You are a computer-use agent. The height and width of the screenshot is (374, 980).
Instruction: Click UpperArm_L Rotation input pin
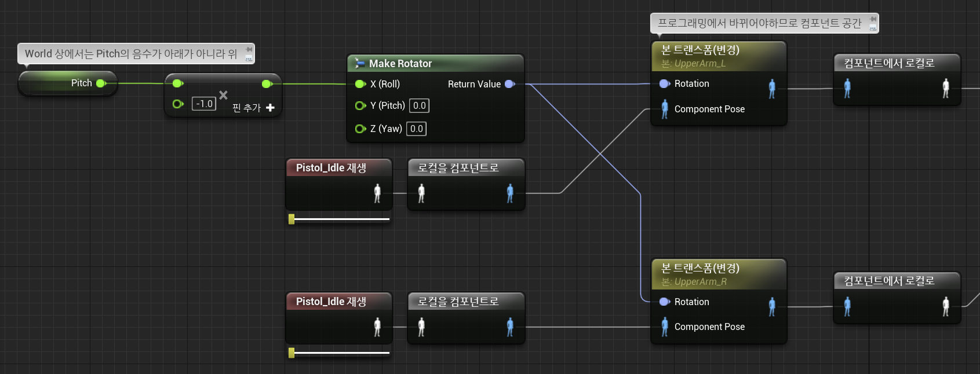pyautogui.click(x=665, y=84)
